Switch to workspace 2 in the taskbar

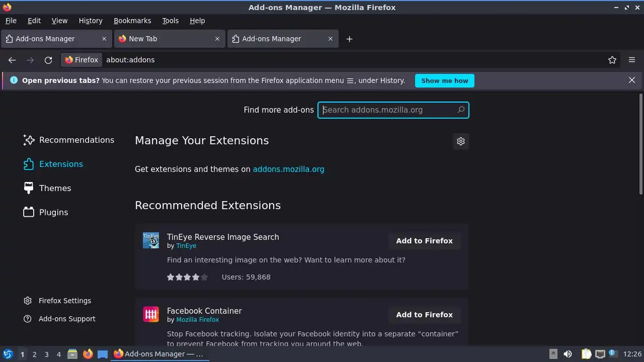[34, 354]
